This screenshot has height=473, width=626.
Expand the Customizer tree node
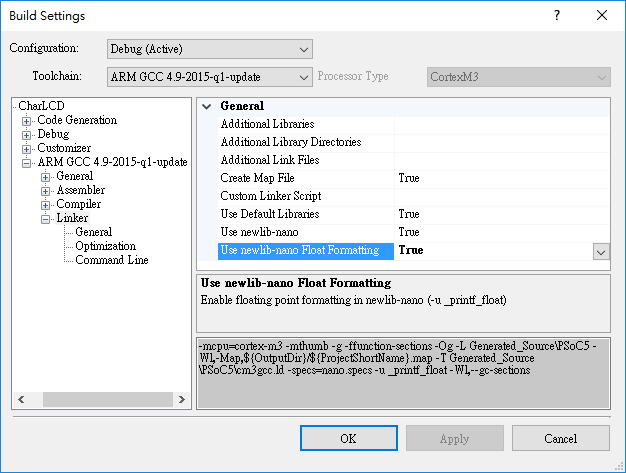point(27,149)
